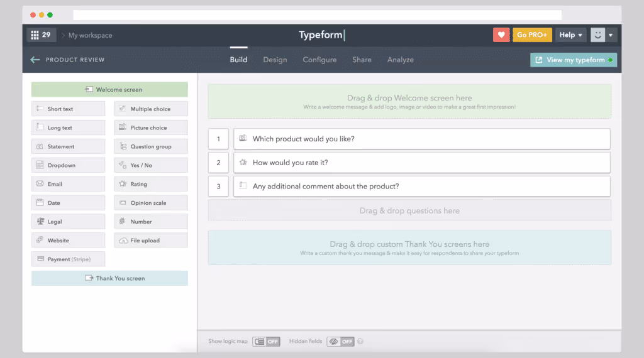Choose the Website link icon

tap(40, 240)
